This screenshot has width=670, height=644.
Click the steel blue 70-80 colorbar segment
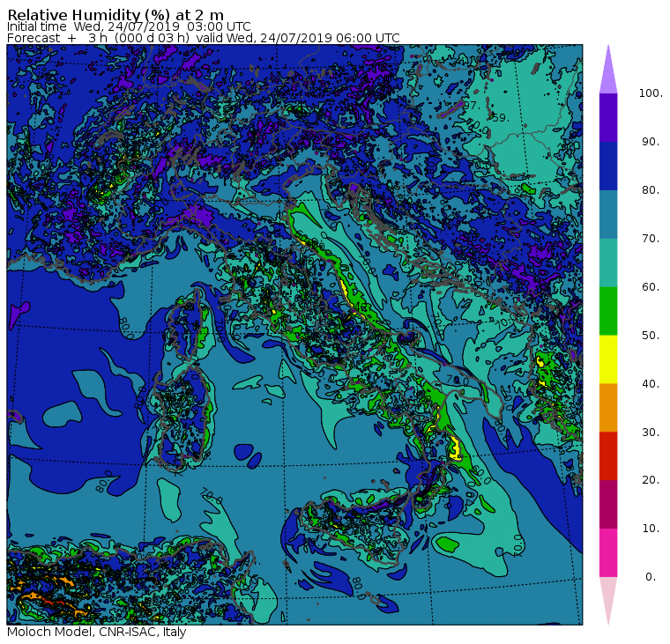pyautogui.click(x=608, y=214)
